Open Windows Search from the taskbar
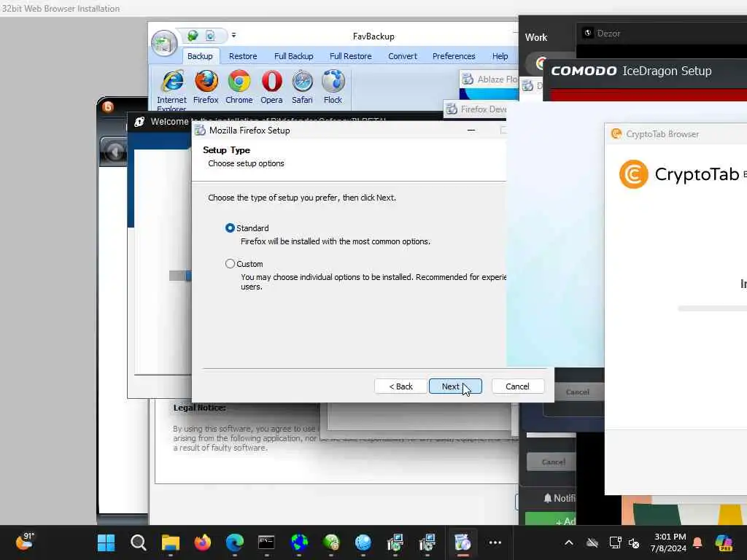This screenshot has height=560, width=747. 138,542
